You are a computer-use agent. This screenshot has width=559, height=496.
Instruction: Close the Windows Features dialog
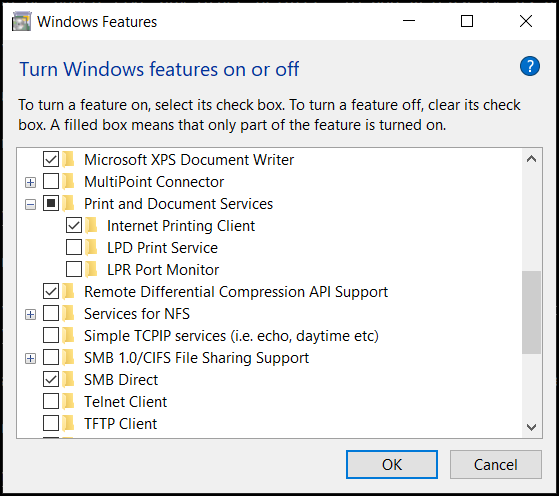click(526, 21)
